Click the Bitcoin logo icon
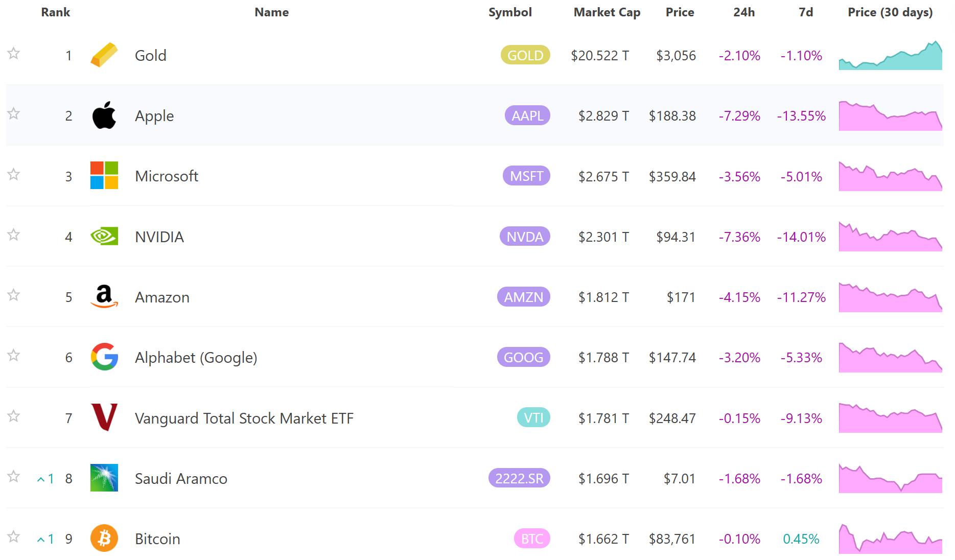The height and width of the screenshot is (560, 955). 104,538
